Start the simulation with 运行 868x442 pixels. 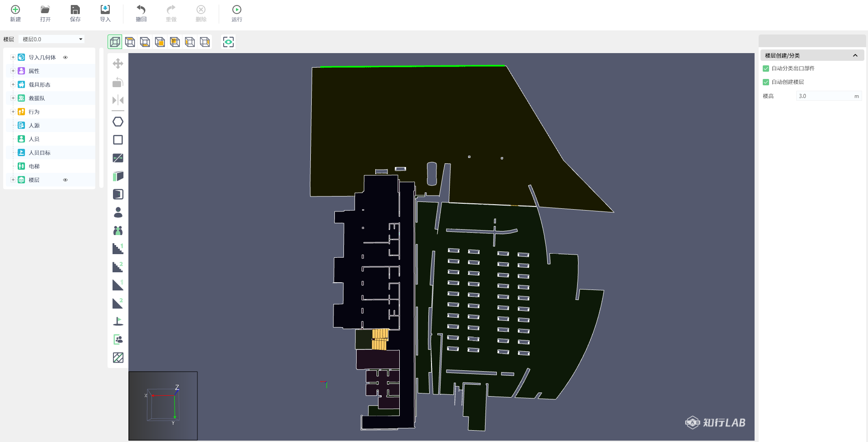237,13
